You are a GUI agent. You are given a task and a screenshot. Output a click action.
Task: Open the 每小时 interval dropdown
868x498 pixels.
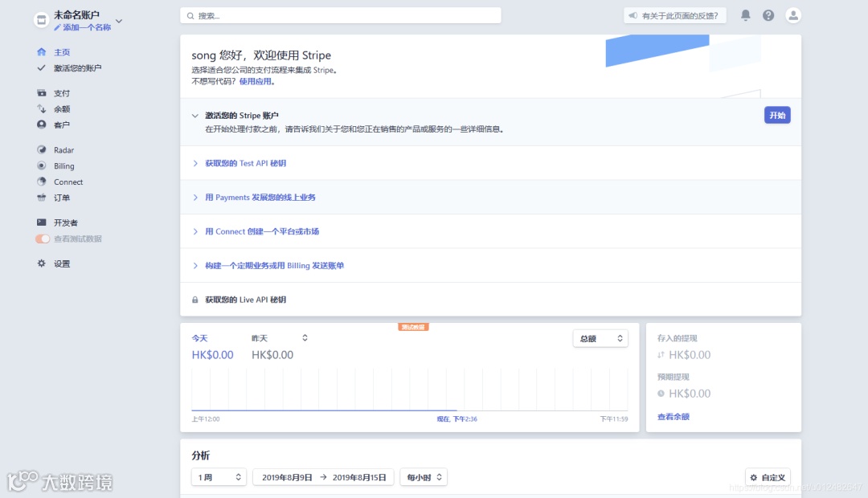[x=424, y=477]
